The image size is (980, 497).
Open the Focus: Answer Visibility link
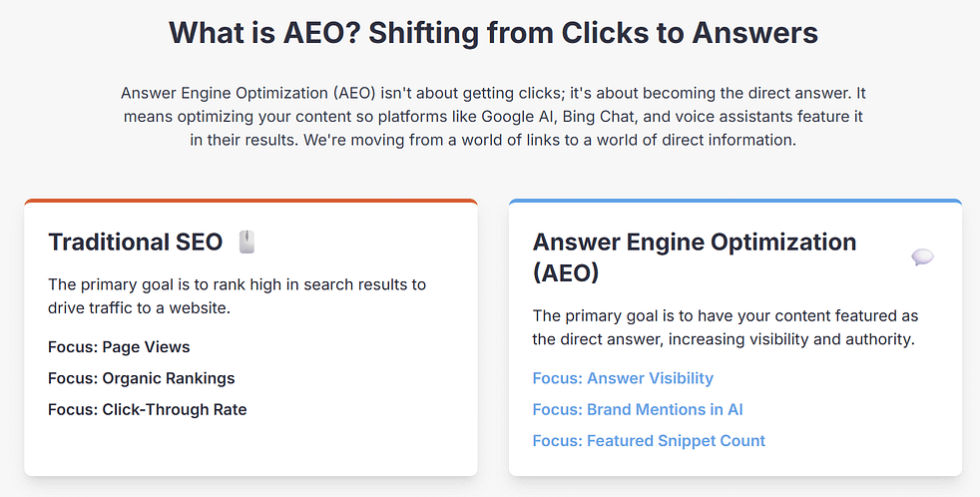click(623, 378)
